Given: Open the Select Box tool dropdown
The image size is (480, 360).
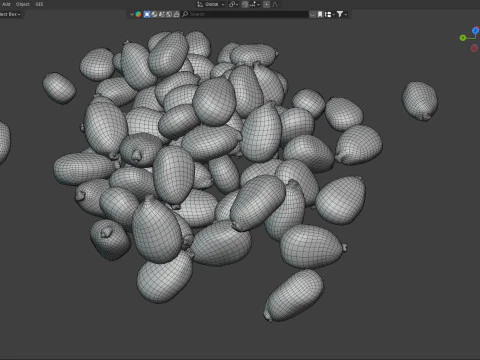Looking at the screenshot, I should [11, 14].
